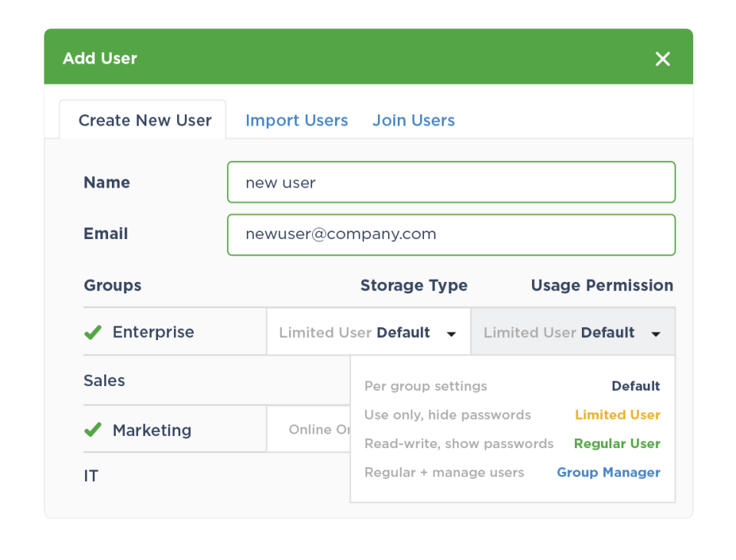Select the Sales group row

(104, 381)
